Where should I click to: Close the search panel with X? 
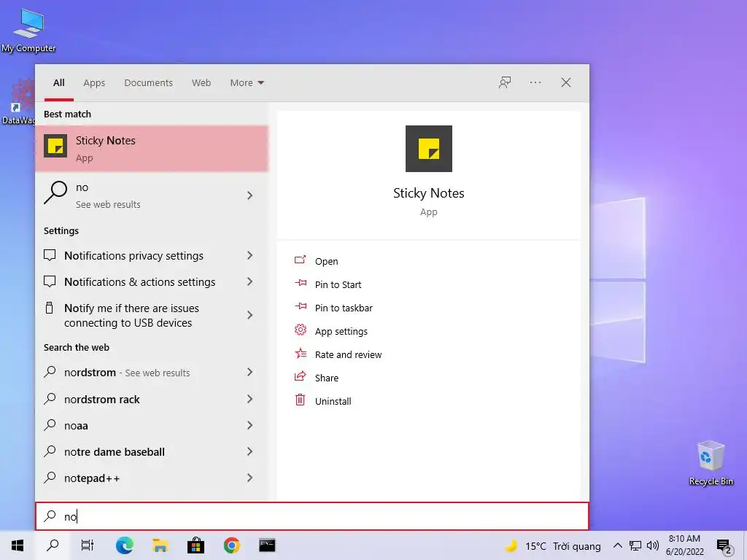(x=565, y=82)
